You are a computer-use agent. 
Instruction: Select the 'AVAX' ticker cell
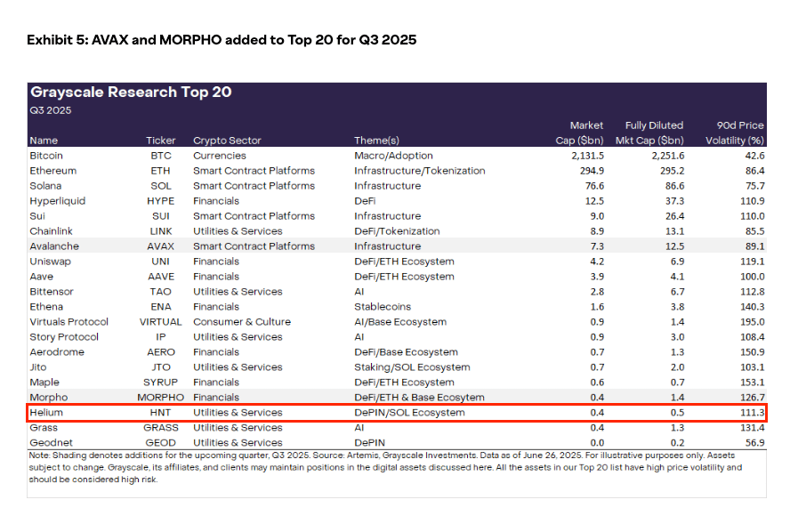tap(161, 246)
